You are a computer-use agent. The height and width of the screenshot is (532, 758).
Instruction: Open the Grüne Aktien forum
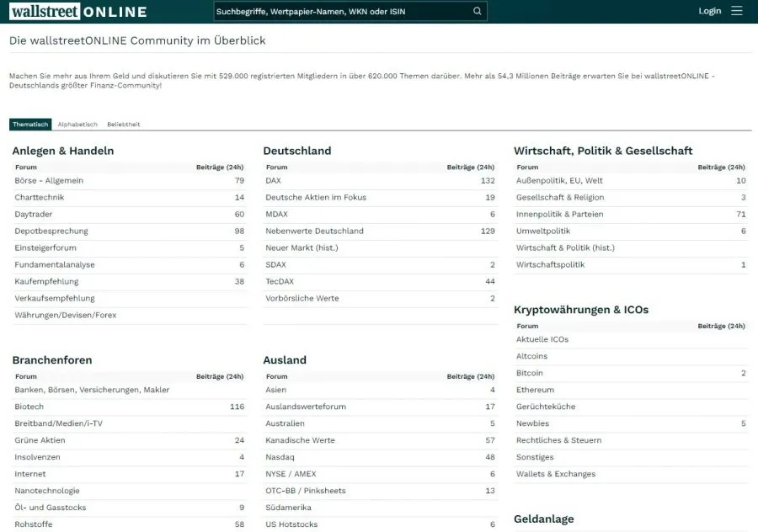[x=40, y=441]
